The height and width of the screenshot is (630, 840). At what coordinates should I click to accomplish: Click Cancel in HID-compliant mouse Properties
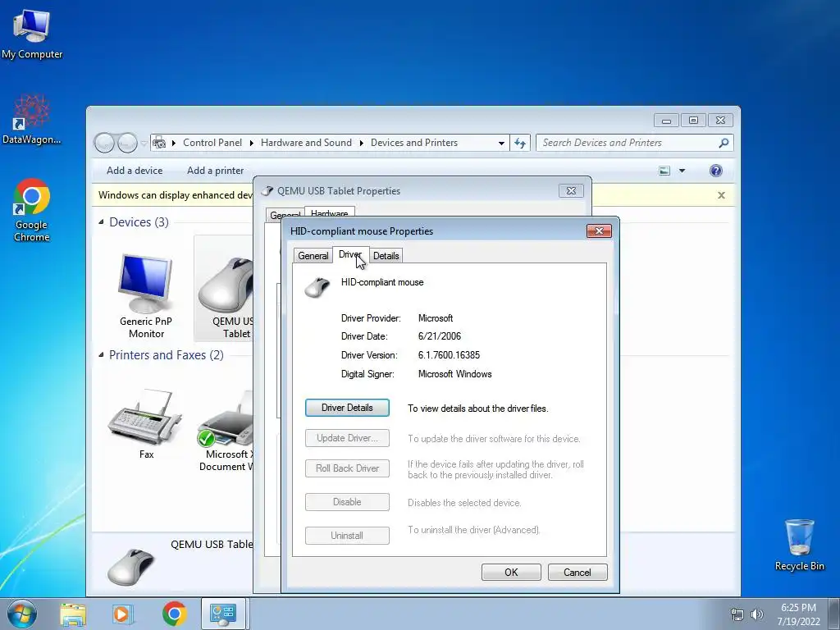coord(577,572)
